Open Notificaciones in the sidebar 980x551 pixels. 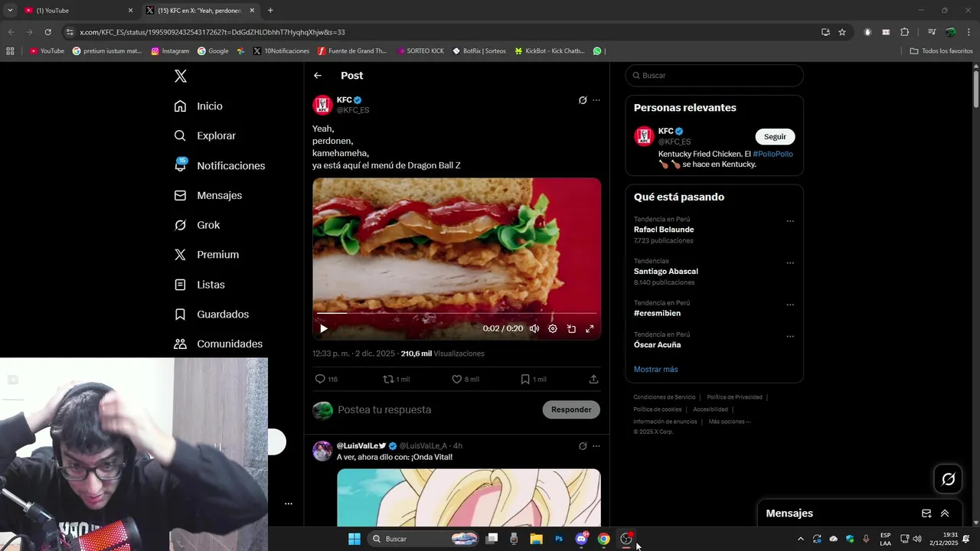coord(219,165)
